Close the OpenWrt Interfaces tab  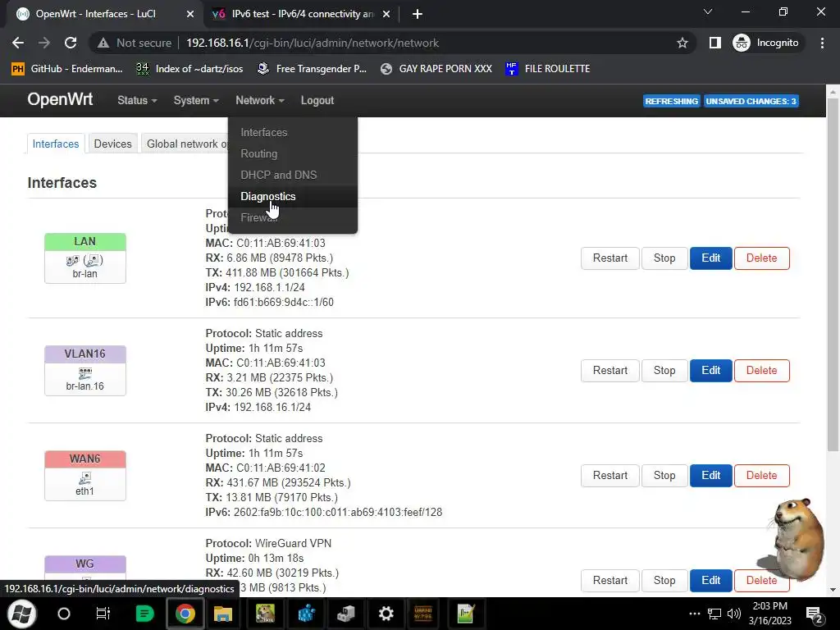pos(190,14)
